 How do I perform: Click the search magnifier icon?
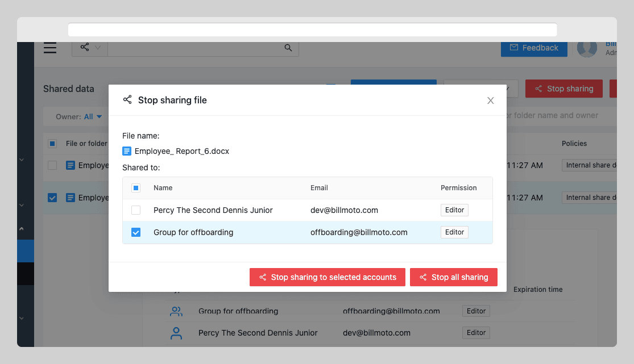click(x=288, y=48)
